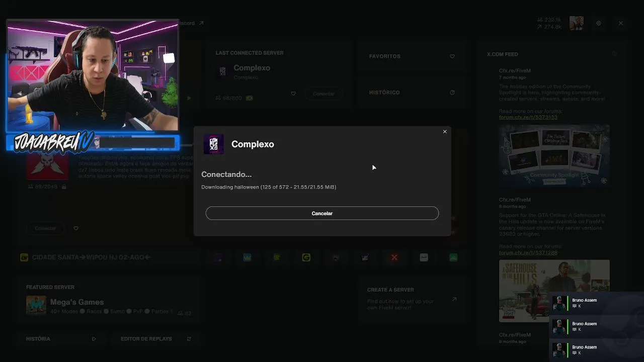Close the Complexo connecting dialog
This screenshot has height=362, width=644.
tap(445, 132)
